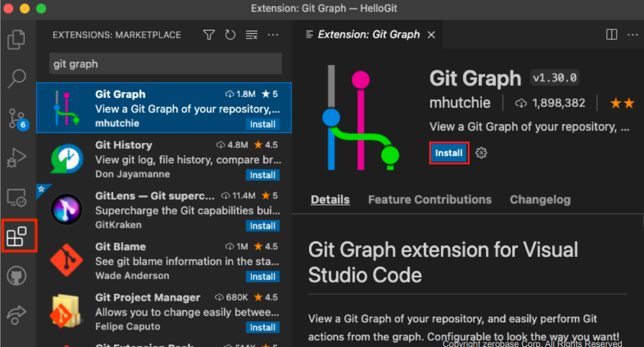Open Extensions panel more actions menu
Viewport: 644px width, 347px height.
pos(273,35)
